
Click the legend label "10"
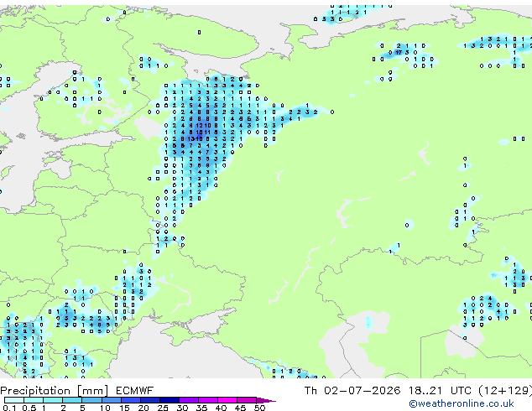pos(105,408)
